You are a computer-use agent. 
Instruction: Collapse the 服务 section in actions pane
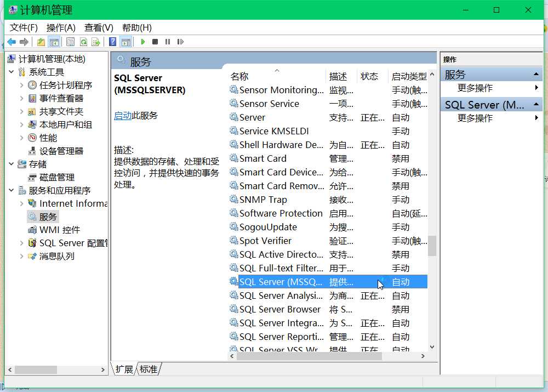[x=536, y=74]
